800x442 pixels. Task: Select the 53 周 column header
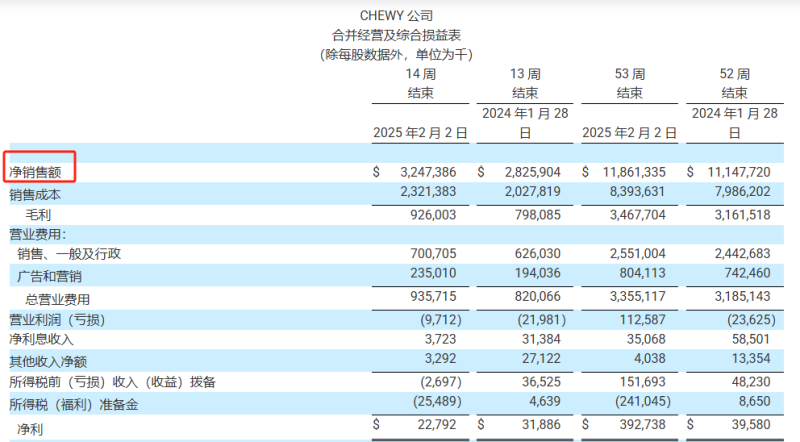pos(629,74)
